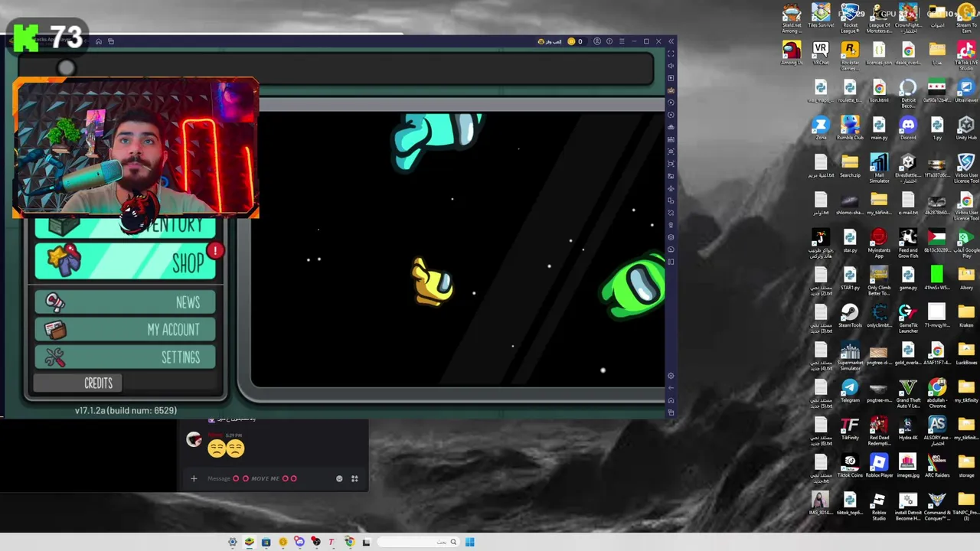Open Rocket League desktop shortcut
Screen dimensions: 980x551
[850, 17]
